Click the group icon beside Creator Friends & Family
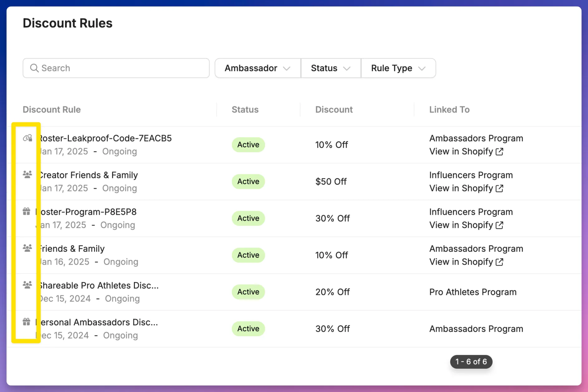Screen dimensions: 588x392 (27, 174)
